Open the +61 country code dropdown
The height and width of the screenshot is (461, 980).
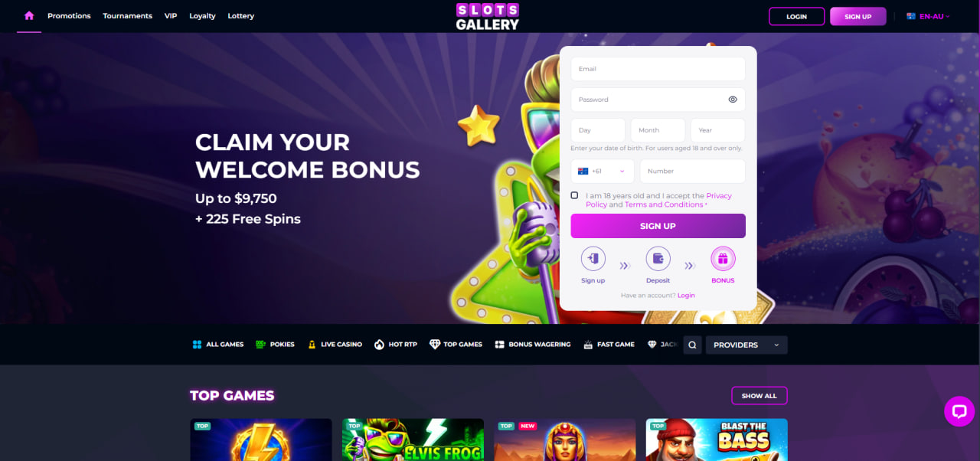click(x=603, y=172)
